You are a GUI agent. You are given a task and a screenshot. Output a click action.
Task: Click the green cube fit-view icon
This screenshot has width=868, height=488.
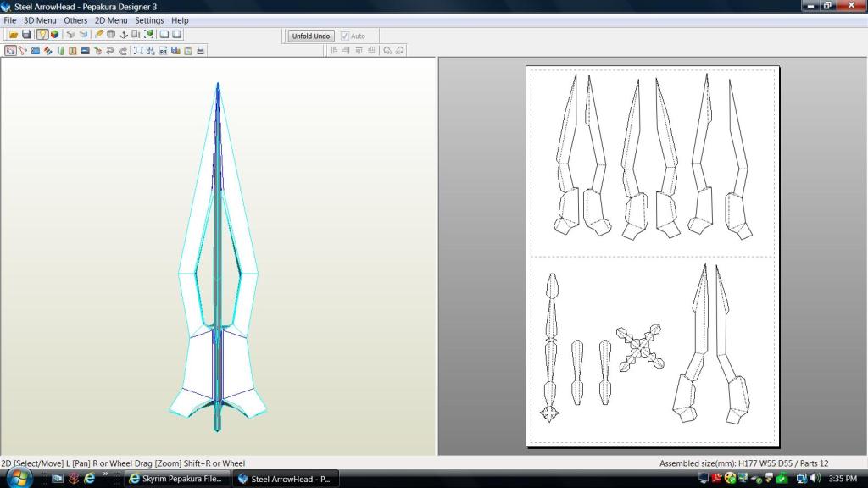(148, 34)
